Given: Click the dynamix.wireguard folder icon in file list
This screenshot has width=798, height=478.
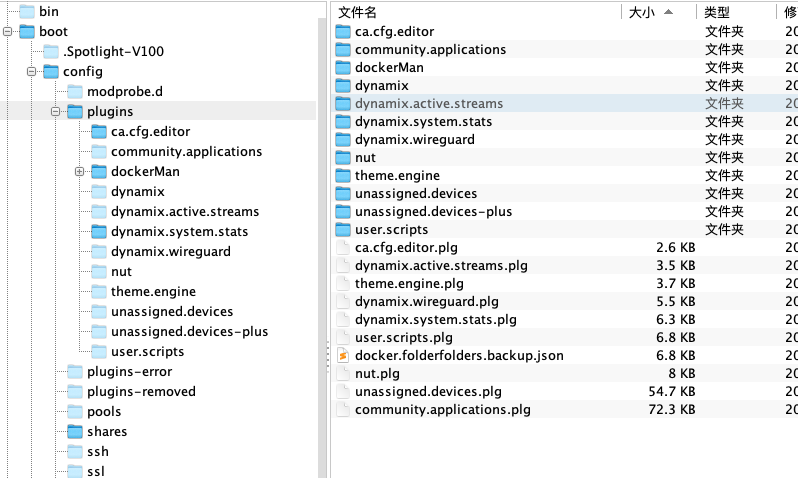Looking at the screenshot, I should coord(343,139).
